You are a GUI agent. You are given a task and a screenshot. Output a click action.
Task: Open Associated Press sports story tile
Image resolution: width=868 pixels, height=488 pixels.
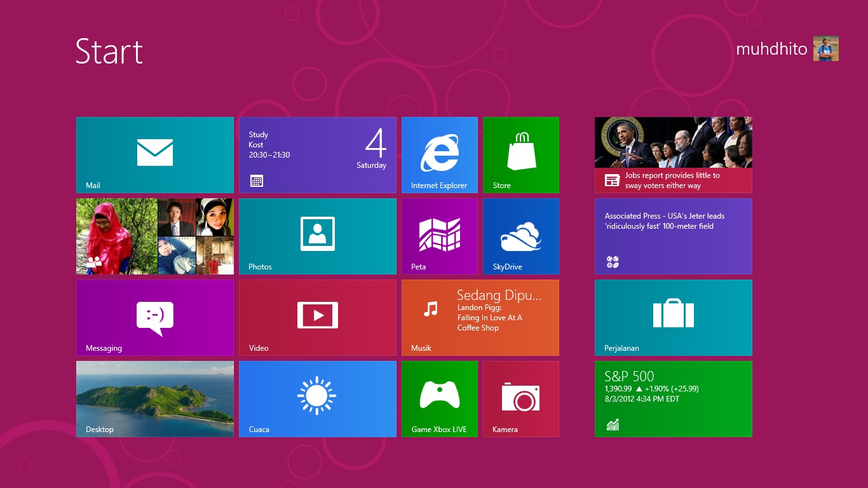[x=673, y=236]
